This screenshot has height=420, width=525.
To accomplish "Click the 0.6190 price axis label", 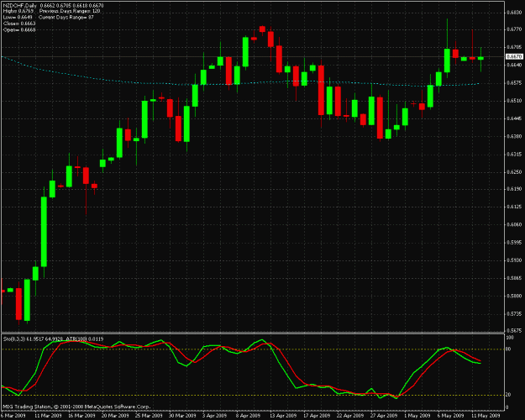I will pos(515,190).
